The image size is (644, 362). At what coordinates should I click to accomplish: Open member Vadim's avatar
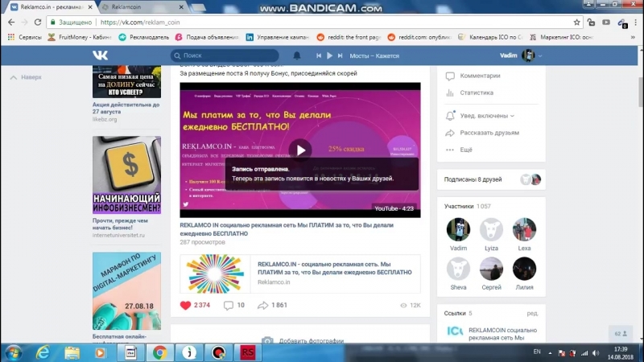pos(458,229)
